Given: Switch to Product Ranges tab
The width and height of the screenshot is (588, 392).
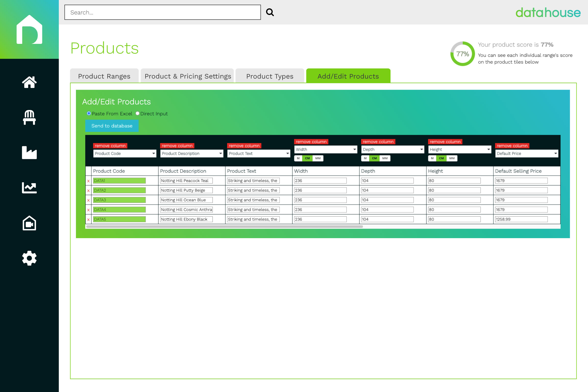Looking at the screenshot, I should [104, 76].
